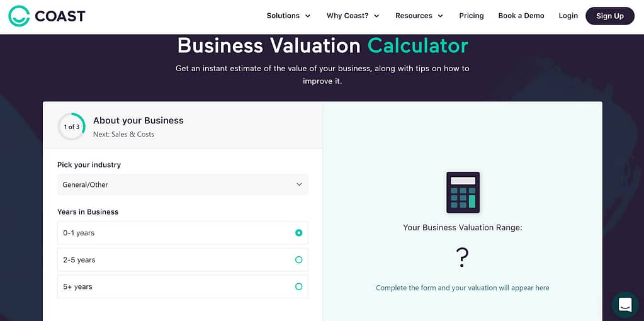Select the 2-5 years radio option

tap(183, 260)
